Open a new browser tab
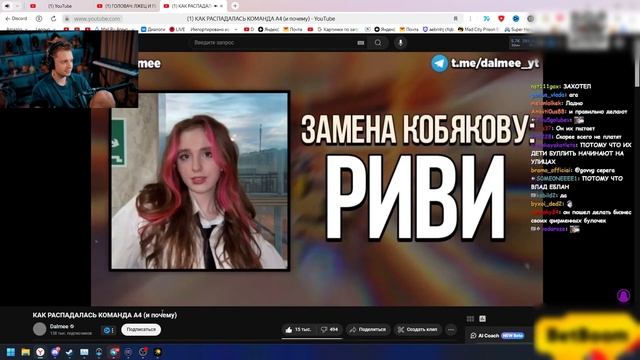The width and height of the screenshot is (640, 360). point(235,6)
